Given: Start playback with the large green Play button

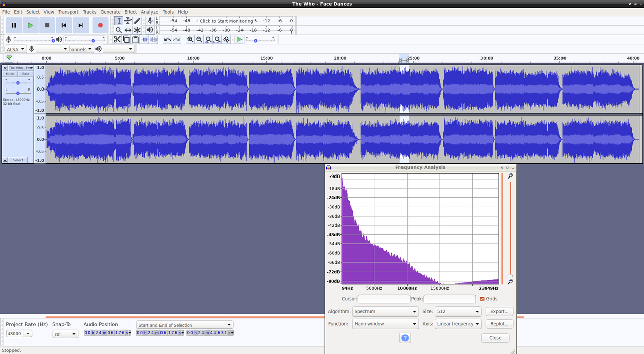Looking at the screenshot, I should point(31,25).
